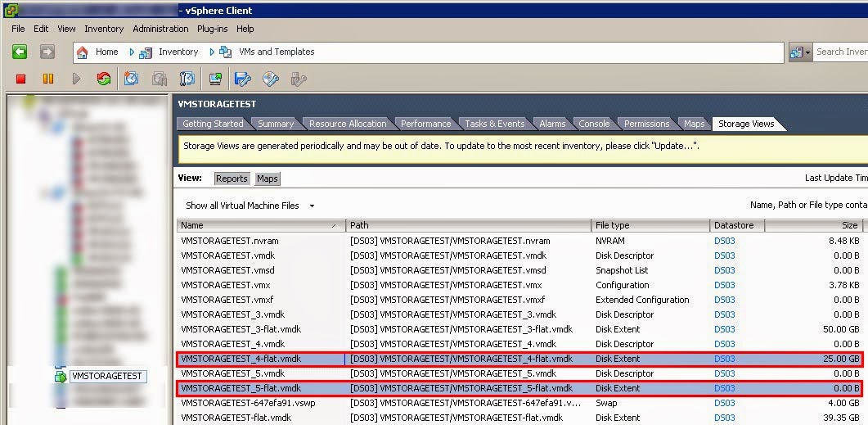Screen dimensions: 868x425
Task: Sort by Name column header
Action: click(x=261, y=225)
